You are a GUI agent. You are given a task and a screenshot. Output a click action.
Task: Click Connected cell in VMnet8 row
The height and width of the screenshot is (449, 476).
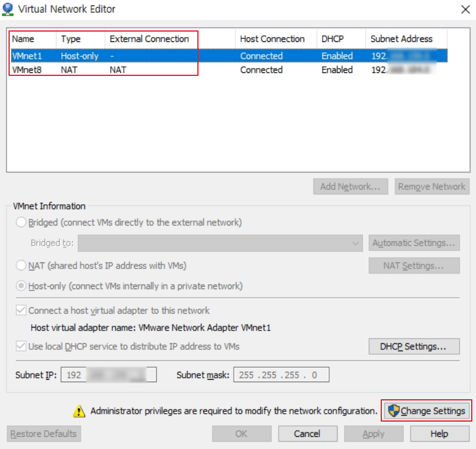coord(261,70)
